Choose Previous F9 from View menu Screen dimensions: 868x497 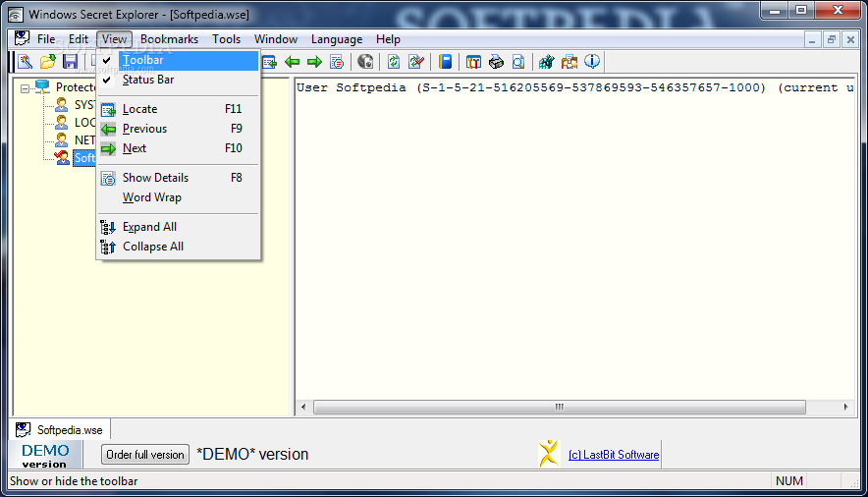[x=179, y=129]
